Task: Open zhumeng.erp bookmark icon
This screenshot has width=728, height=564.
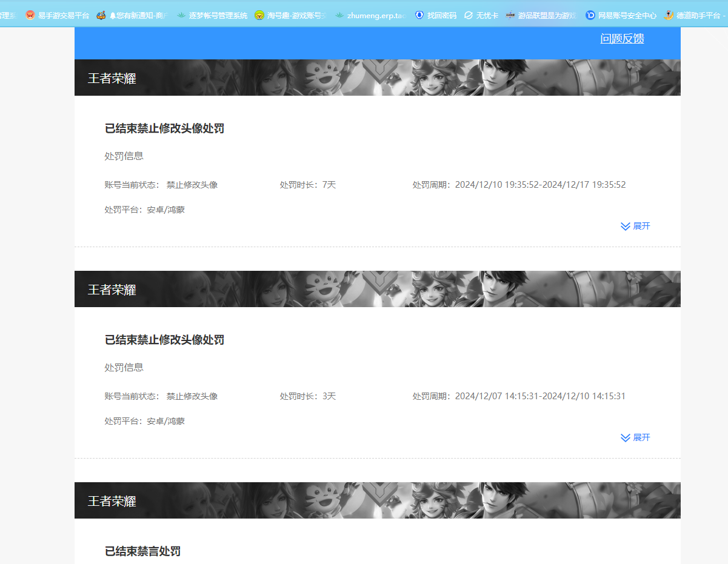Action: [339, 16]
